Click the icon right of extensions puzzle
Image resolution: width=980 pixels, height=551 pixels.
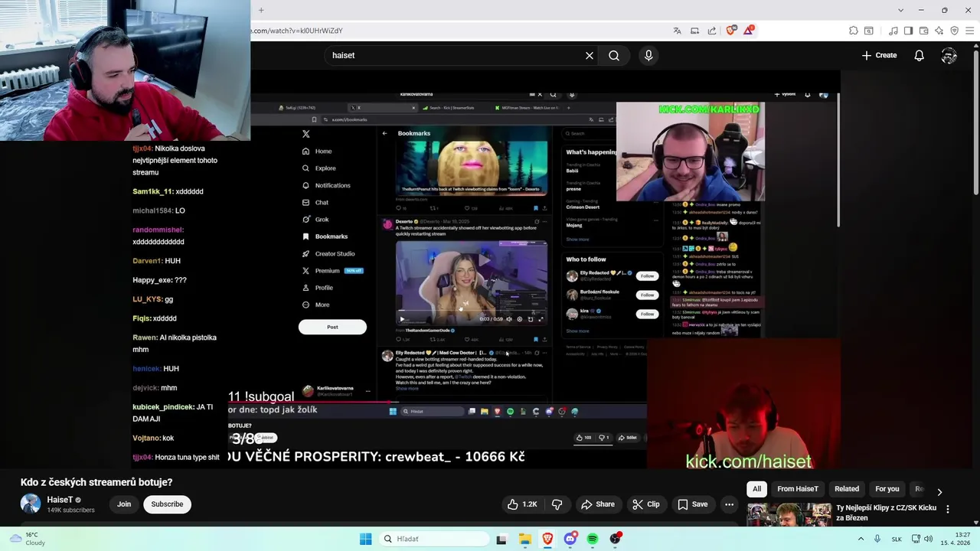point(869,31)
